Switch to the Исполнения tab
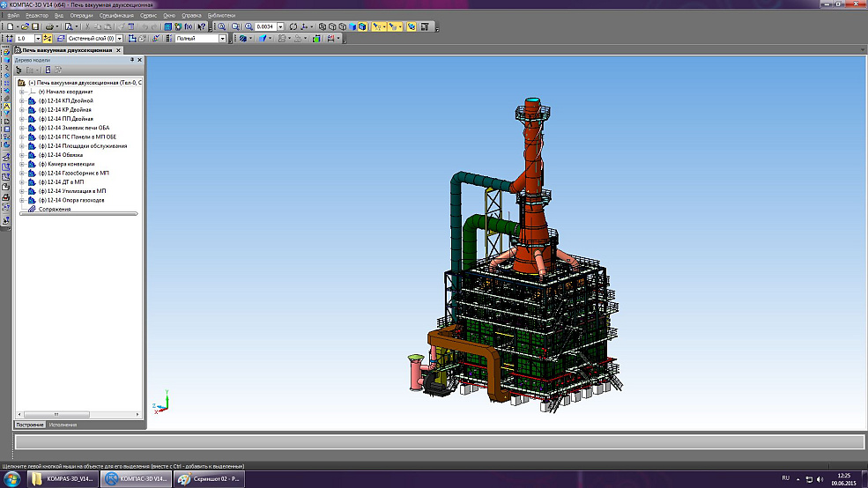Viewport: 868px width, 488px height. [62, 425]
